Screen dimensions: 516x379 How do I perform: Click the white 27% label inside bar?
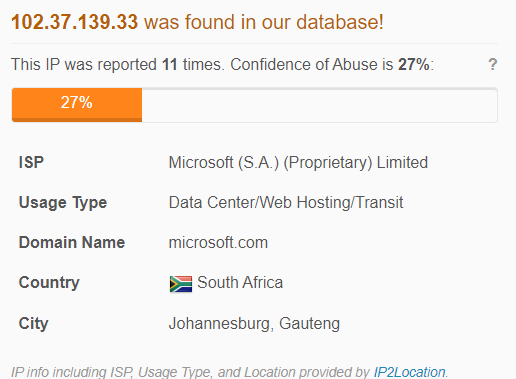pos(76,102)
